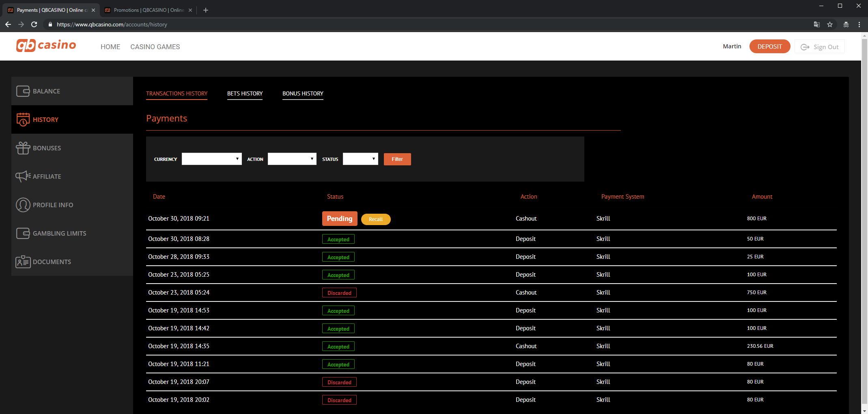Viewport: 868px width, 414px height.
Task: Reload the page with refresh icon
Action: (x=34, y=24)
